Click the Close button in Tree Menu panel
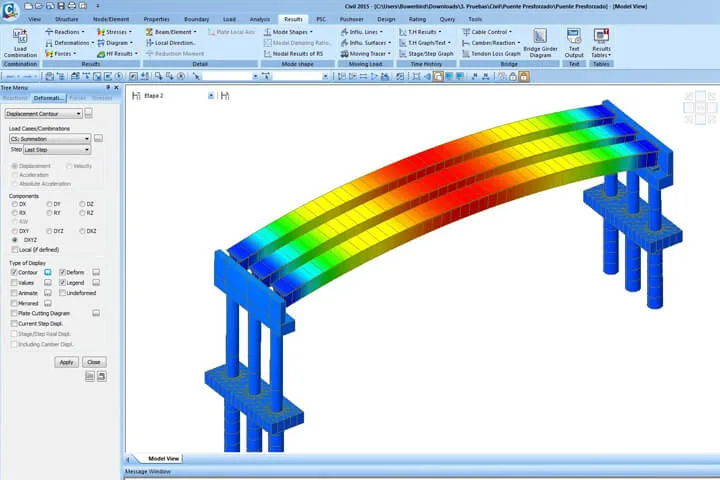This screenshot has width=720, height=480. pyautogui.click(x=94, y=362)
